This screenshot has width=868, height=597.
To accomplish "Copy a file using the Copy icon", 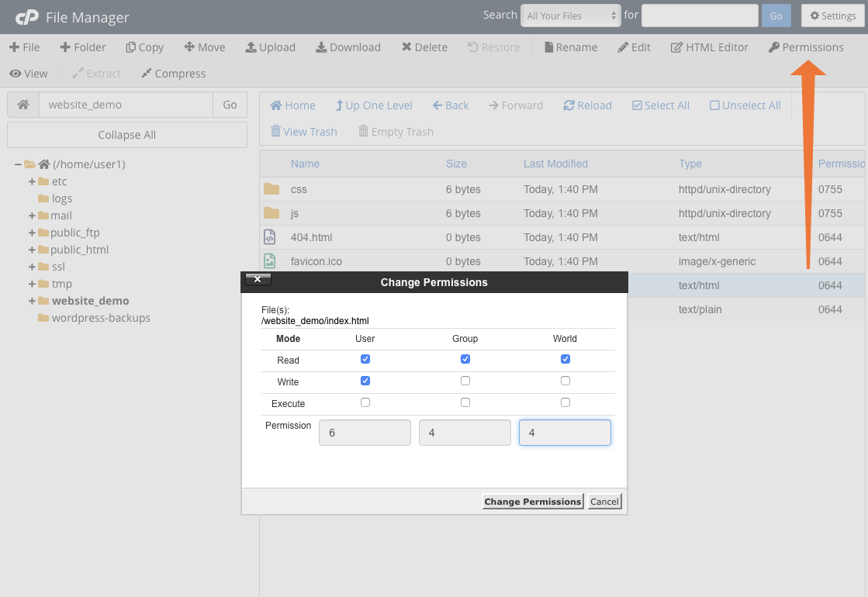I will pyautogui.click(x=144, y=47).
